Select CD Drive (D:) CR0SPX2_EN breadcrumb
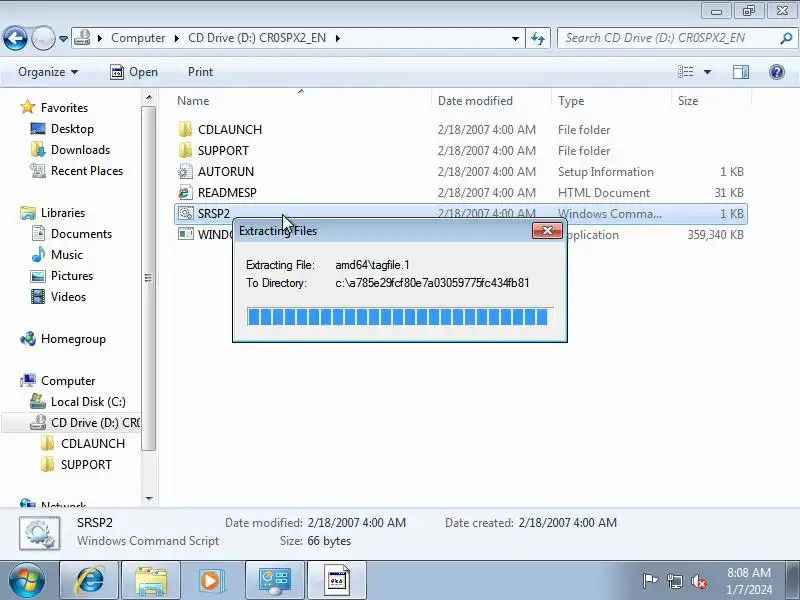 257,38
